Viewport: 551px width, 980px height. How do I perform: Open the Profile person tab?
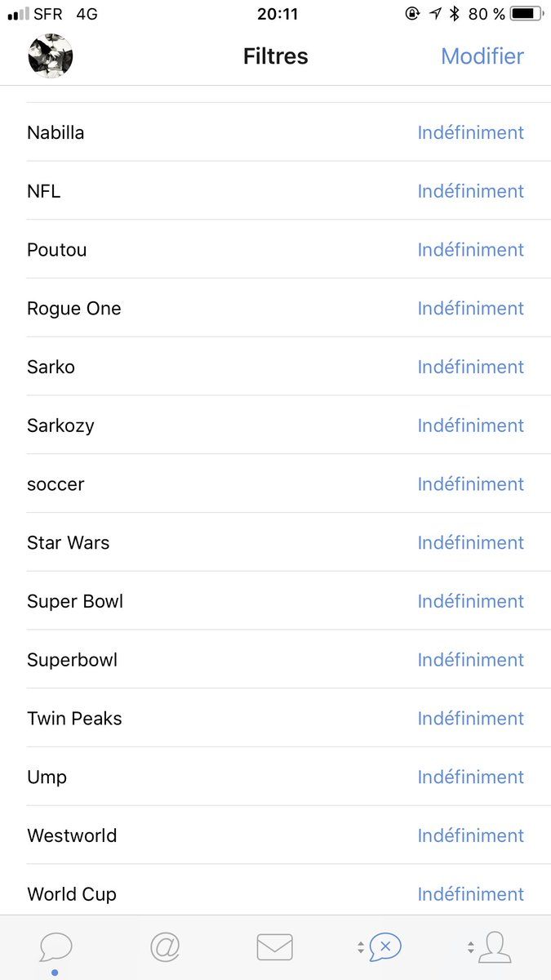[x=494, y=947]
